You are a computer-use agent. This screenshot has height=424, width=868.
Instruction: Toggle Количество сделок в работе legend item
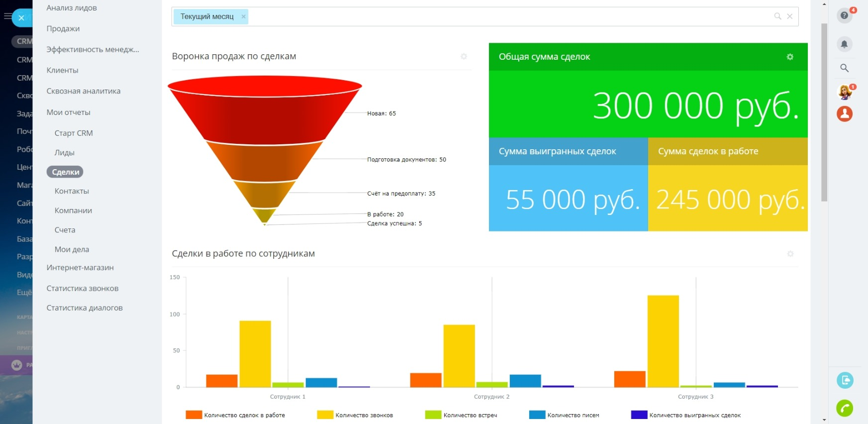point(235,415)
